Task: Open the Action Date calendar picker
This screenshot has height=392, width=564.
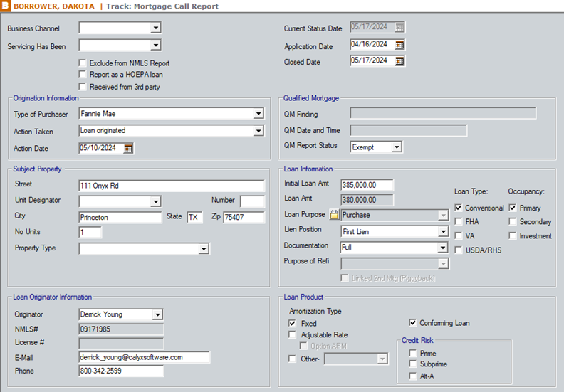Action: pos(128,148)
